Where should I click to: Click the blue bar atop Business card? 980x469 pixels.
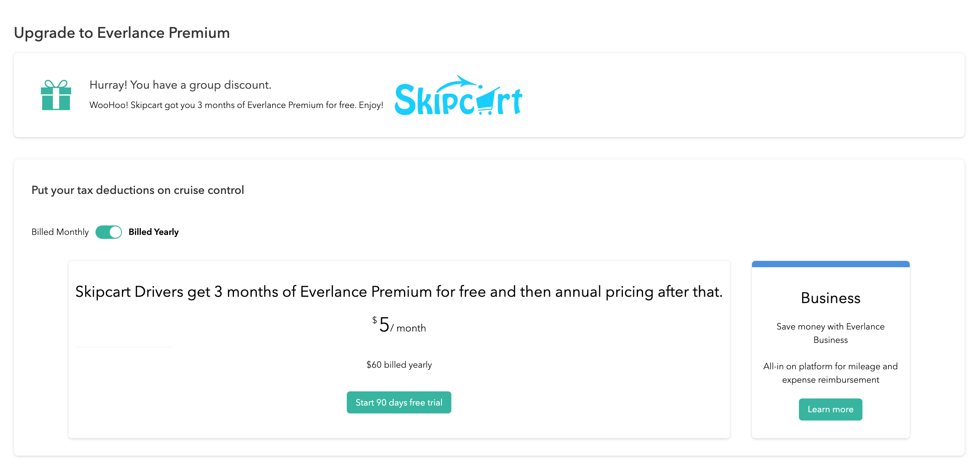point(830,264)
